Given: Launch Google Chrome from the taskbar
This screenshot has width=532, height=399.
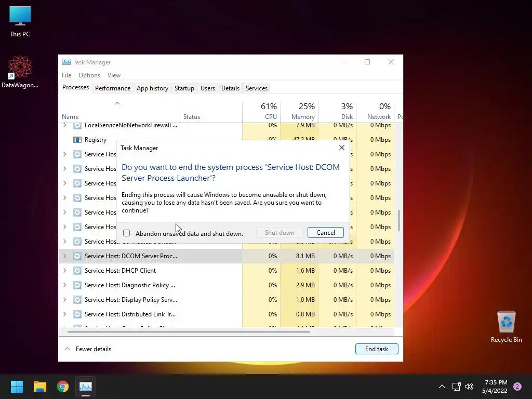Looking at the screenshot, I should [x=63, y=387].
